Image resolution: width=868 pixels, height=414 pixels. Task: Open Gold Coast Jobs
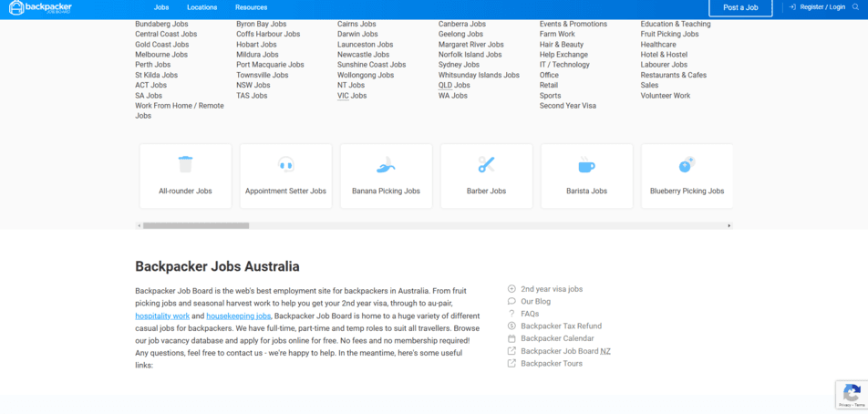[162, 45]
